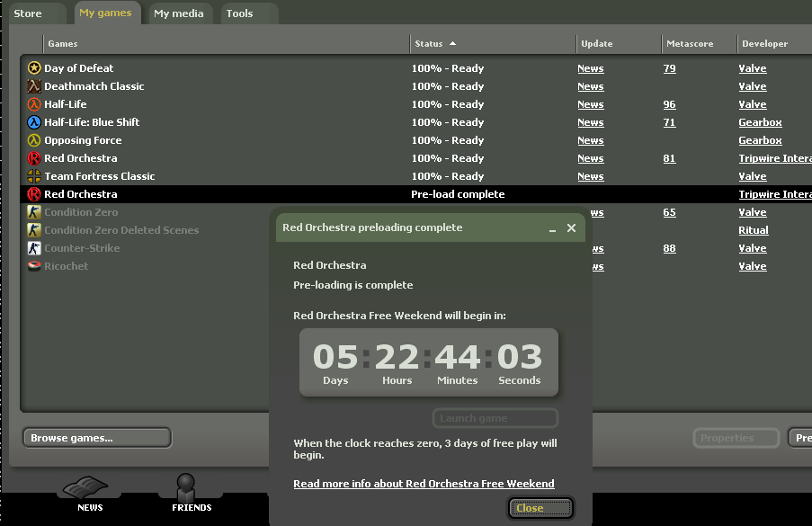The width and height of the screenshot is (812, 526).
Task: Open the News newspaper icon at bottom
Action: pyautogui.click(x=85, y=487)
